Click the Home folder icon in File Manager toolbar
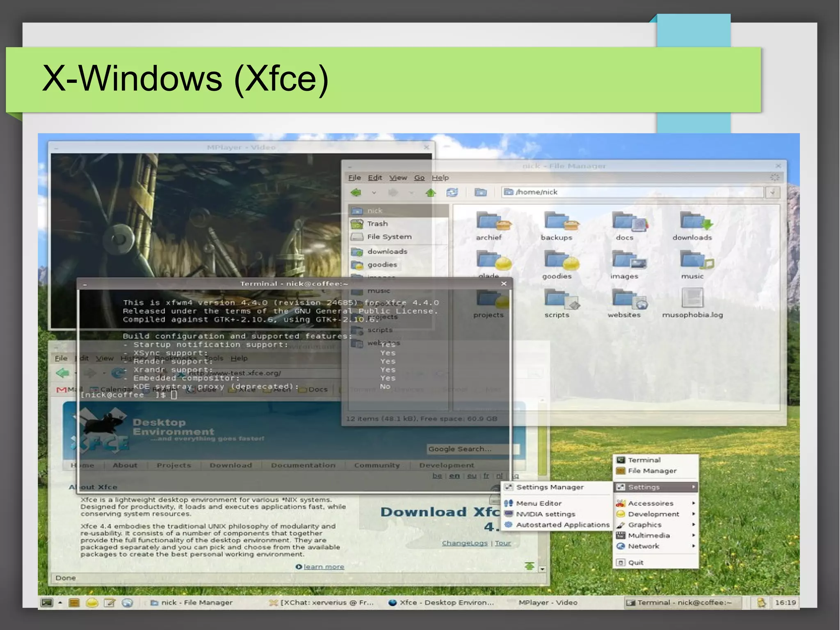The height and width of the screenshot is (630, 840). pyautogui.click(x=480, y=192)
